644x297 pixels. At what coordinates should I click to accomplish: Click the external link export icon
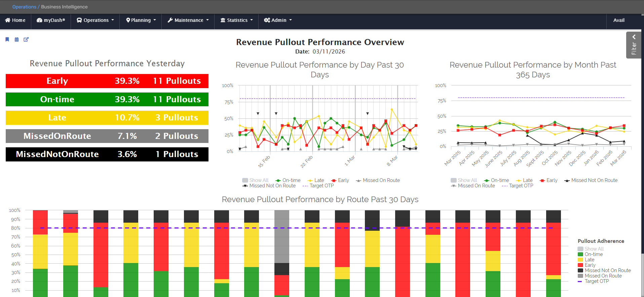pyautogui.click(x=26, y=39)
